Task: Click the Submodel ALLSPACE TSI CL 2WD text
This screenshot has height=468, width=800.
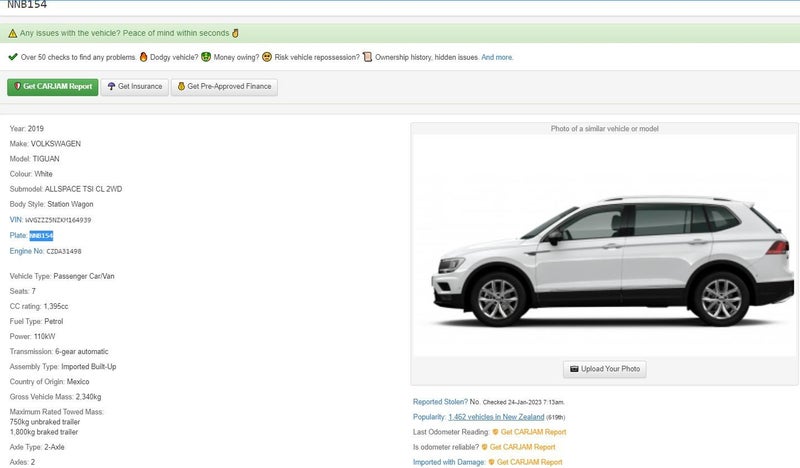Action: (x=66, y=189)
